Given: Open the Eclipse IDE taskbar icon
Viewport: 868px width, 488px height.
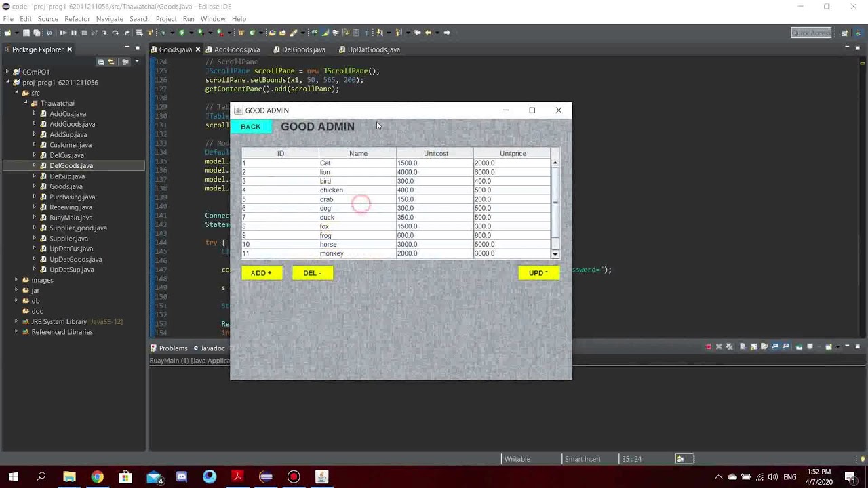Looking at the screenshot, I should [266, 477].
